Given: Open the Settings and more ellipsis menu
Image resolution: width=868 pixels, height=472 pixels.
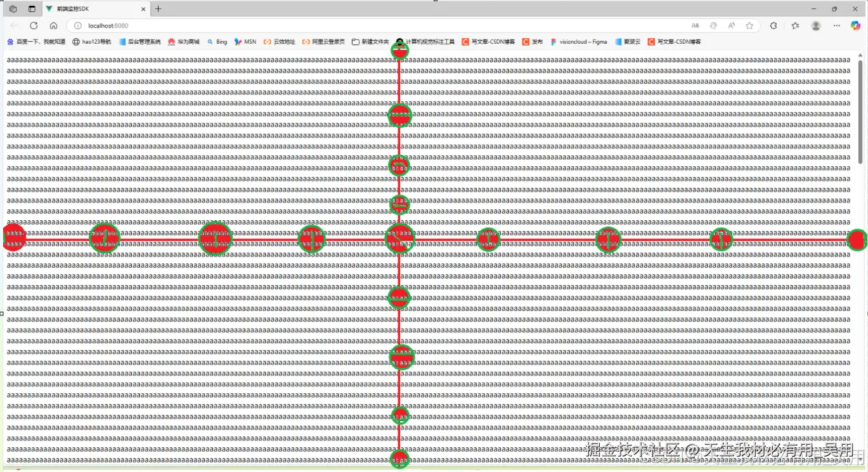Looking at the screenshot, I should click(x=837, y=25).
